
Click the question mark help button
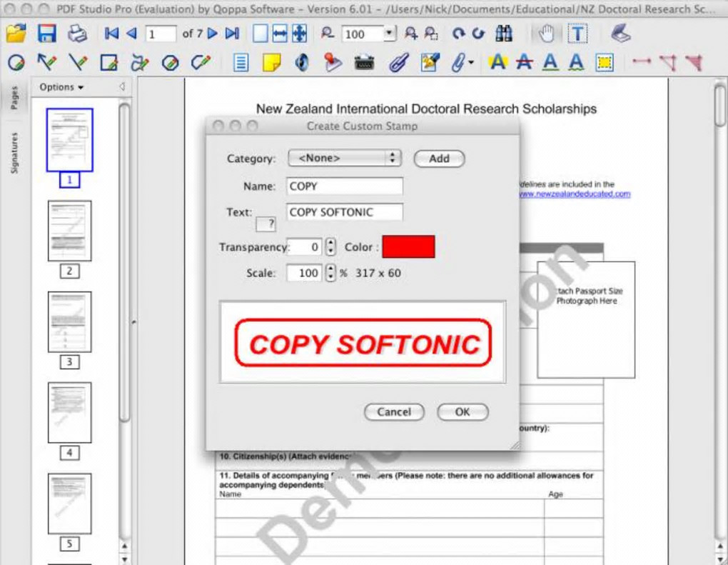[x=266, y=224]
